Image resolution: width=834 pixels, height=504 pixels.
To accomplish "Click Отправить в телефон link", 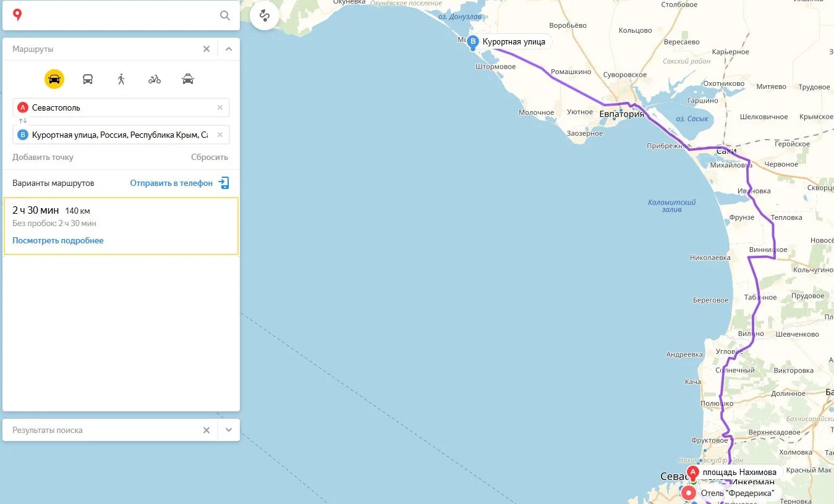I will coord(171,183).
